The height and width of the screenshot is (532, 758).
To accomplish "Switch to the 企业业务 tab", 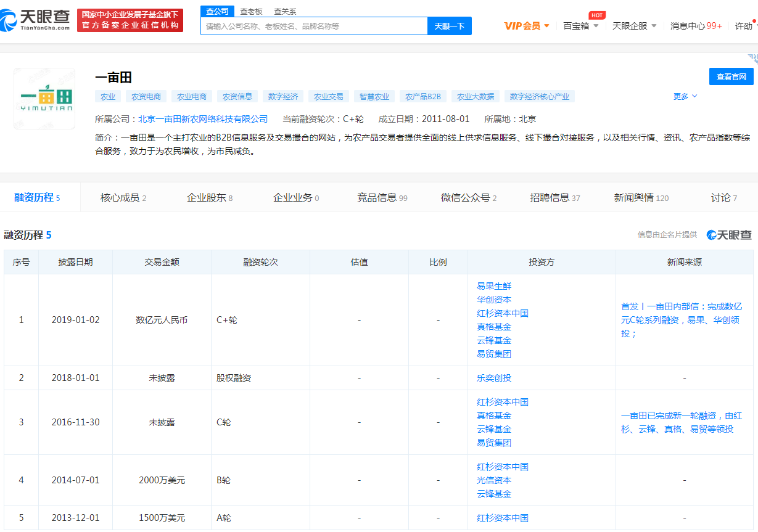I will click(296, 198).
